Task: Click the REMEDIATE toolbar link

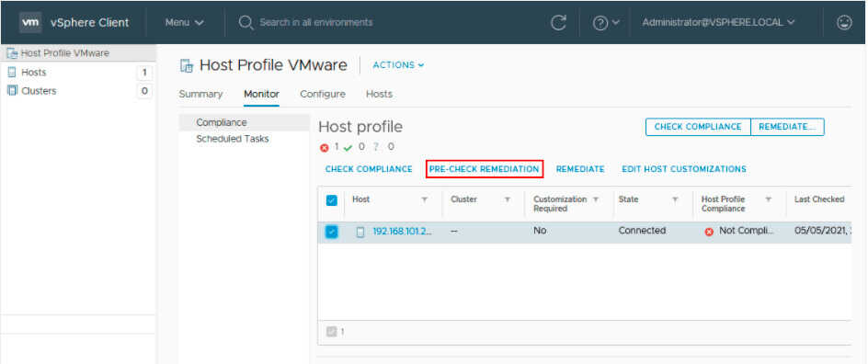Action: pyautogui.click(x=580, y=169)
